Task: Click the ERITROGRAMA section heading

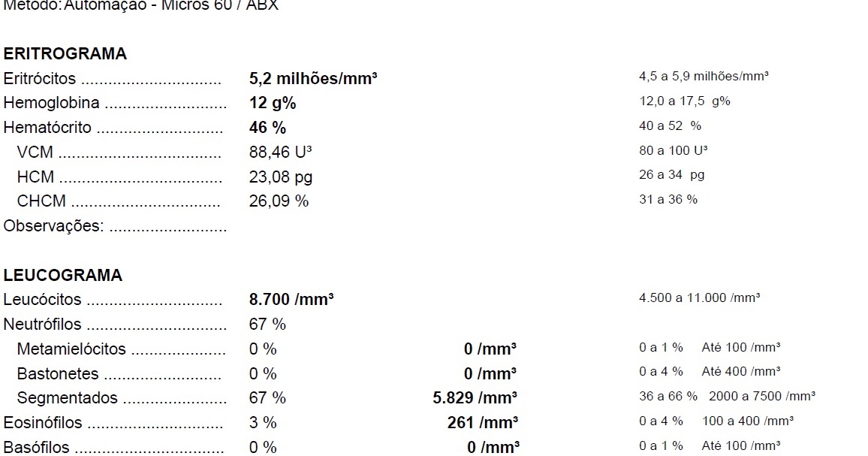Action: point(65,54)
